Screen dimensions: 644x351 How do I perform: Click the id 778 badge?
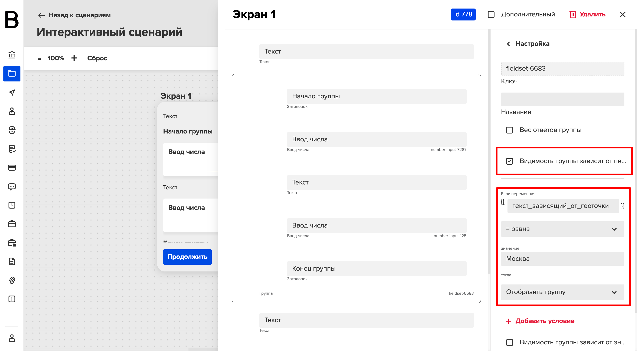tap(463, 15)
